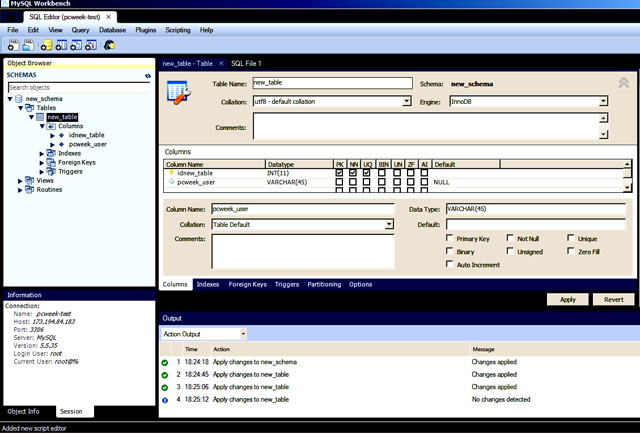Refresh the SCHEMAS list with the refresh icon

click(x=148, y=76)
